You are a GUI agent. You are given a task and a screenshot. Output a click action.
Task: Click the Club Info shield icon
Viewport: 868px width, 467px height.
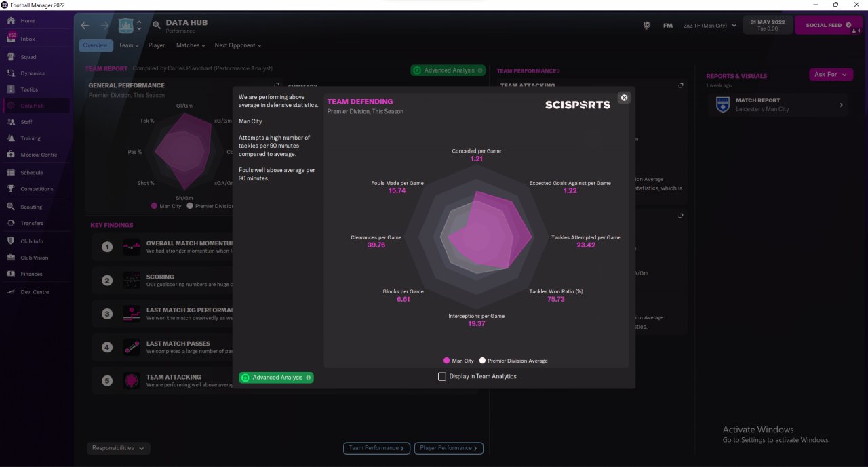click(x=11, y=241)
